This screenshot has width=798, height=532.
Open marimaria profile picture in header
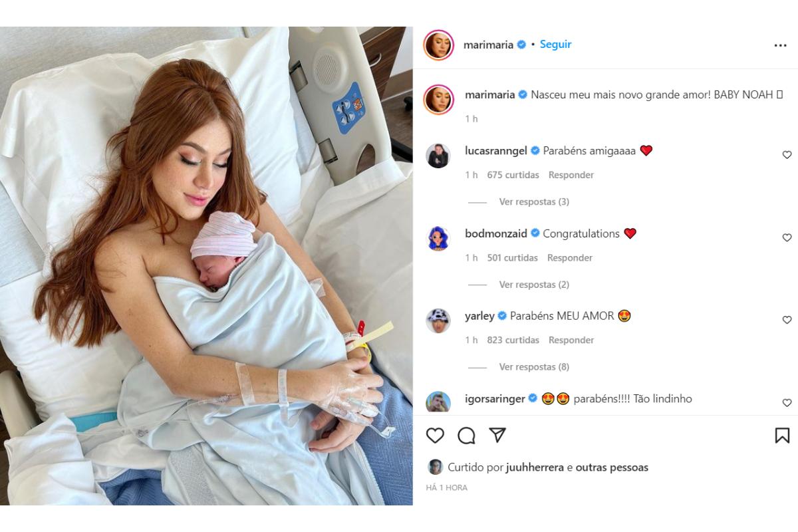tap(438, 45)
